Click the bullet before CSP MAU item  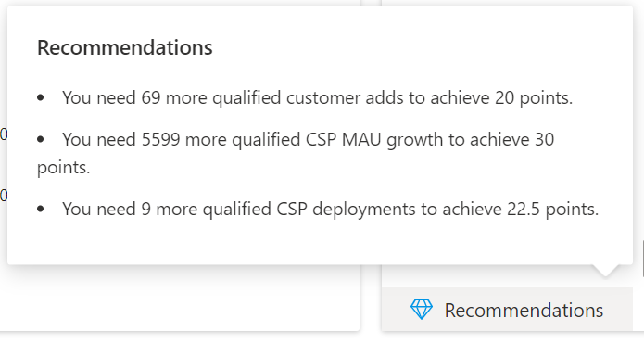click(40, 139)
